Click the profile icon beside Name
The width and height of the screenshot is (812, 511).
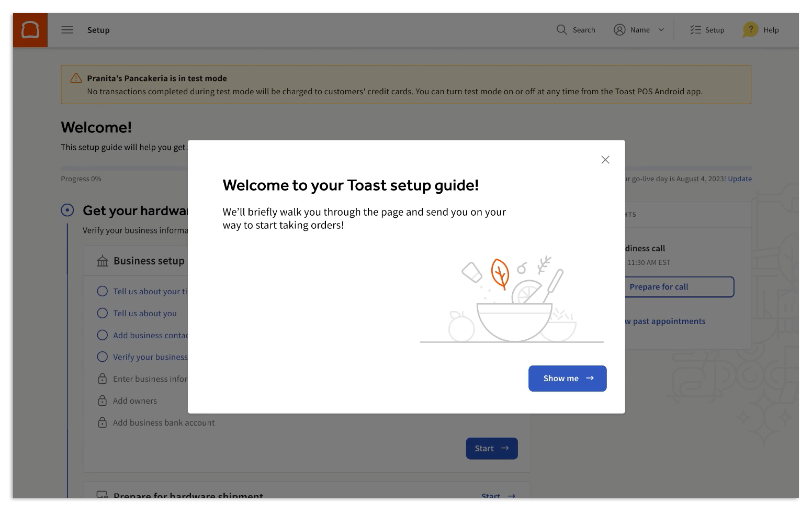tap(619, 30)
